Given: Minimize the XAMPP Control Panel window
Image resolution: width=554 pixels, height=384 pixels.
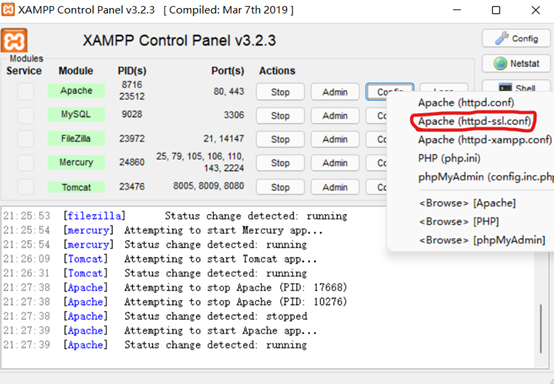Looking at the screenshot, I should coord(457,10).
